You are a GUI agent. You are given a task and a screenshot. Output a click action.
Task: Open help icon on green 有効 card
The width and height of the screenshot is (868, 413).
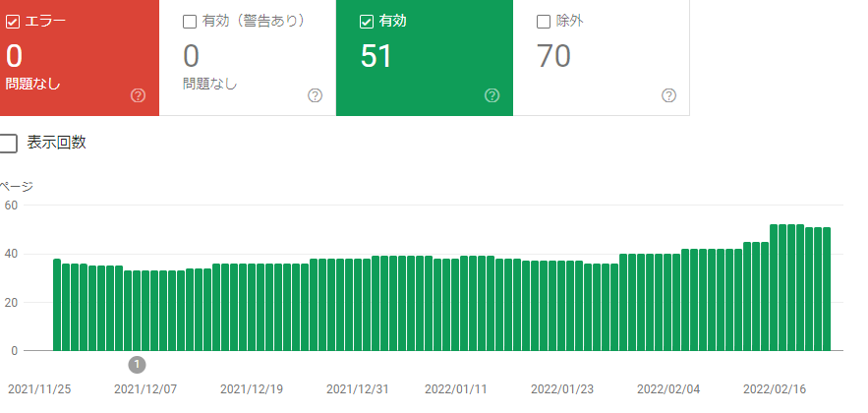(x=492, y=95)
